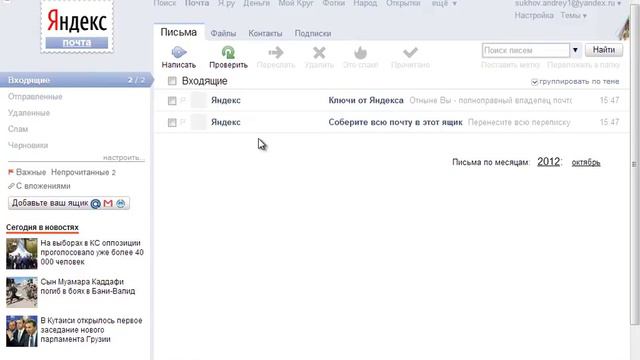Click the Яндекс Почта logo

77,27
